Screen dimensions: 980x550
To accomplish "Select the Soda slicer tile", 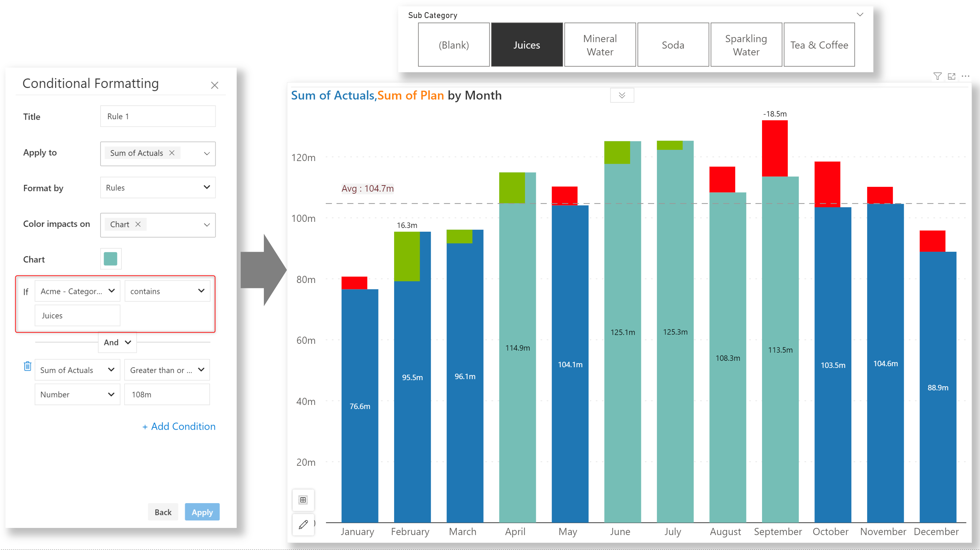I will [673, 45].
